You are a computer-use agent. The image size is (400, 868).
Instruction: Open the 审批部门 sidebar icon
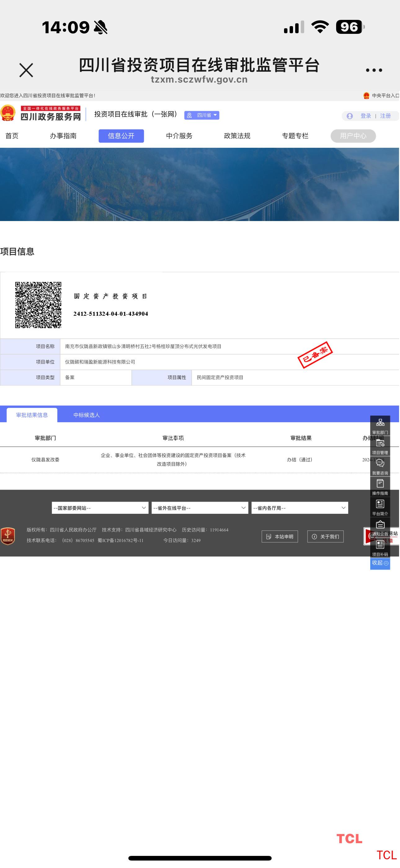click(380, 425)
